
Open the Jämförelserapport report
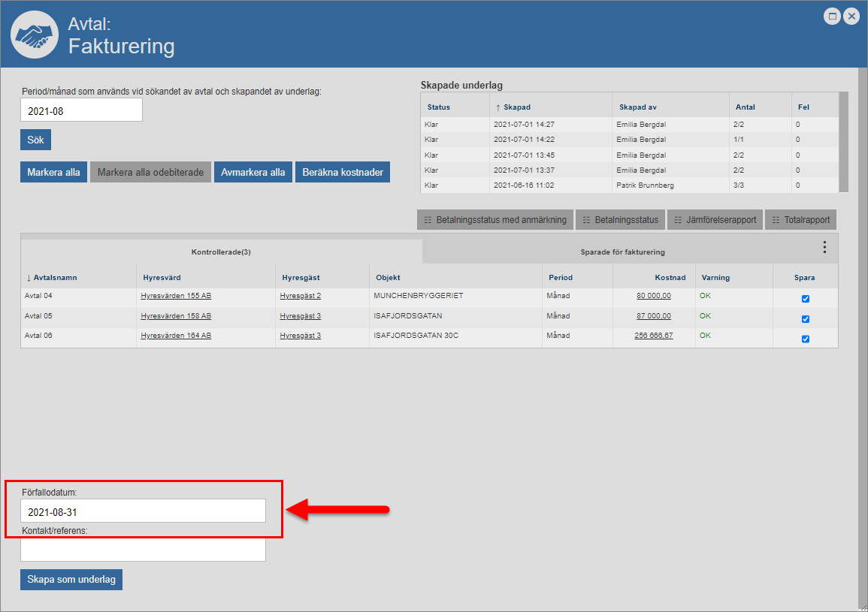715,220
